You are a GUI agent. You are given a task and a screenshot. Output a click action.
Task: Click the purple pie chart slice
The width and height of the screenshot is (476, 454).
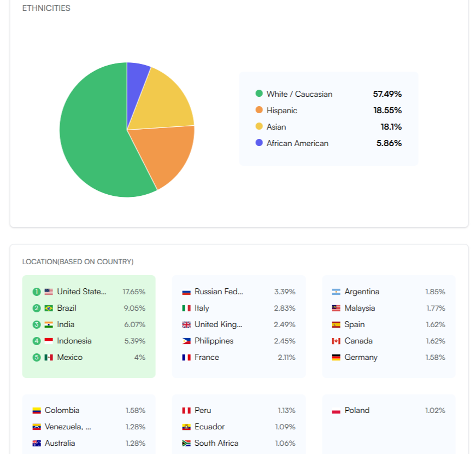[x=136, y=88]
